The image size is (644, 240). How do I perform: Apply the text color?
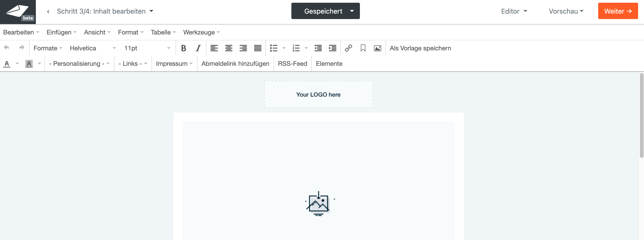point(7,64)
